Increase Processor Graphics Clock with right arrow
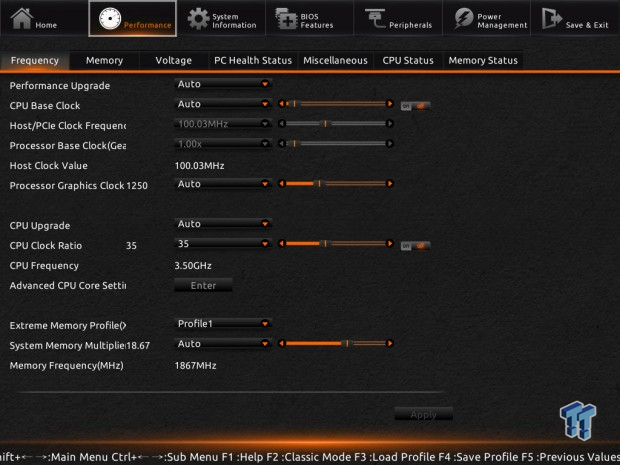 (390, 183)
